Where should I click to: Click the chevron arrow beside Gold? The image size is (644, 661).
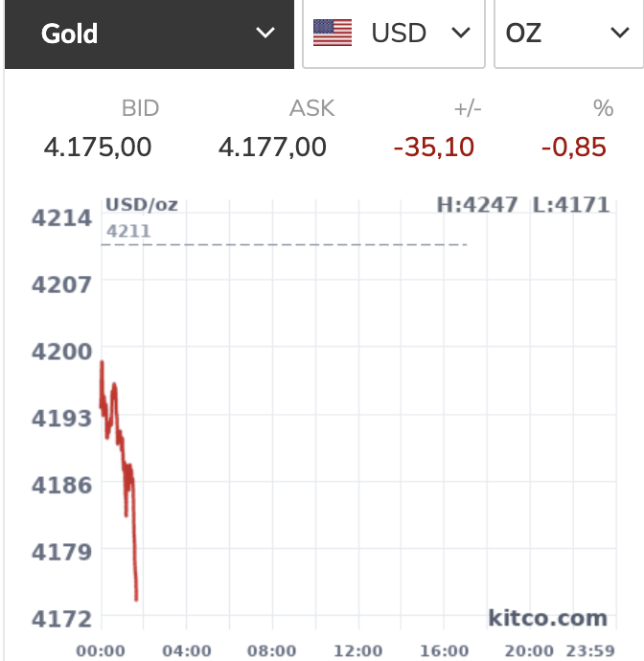pos(265,33)
